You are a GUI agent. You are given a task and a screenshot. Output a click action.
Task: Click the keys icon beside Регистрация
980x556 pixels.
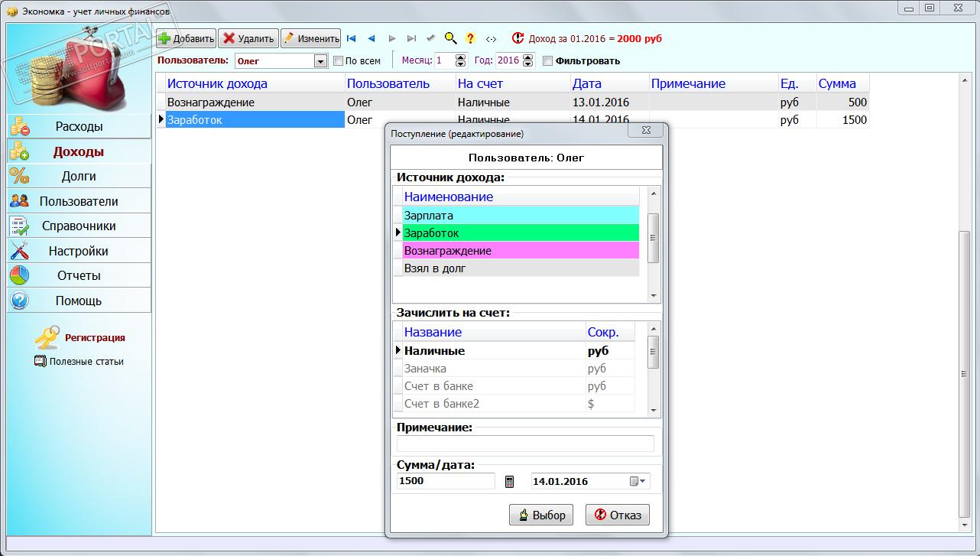[x=47, y=337]
